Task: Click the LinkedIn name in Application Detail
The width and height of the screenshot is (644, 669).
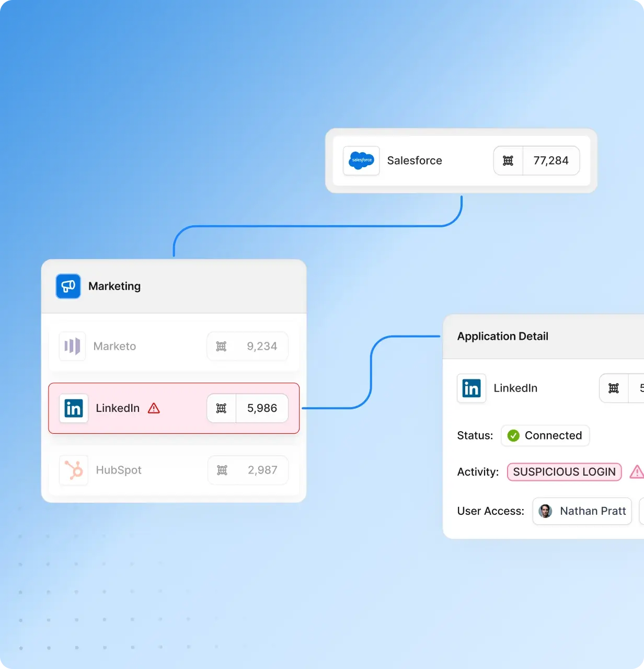Action: point(515,388)
